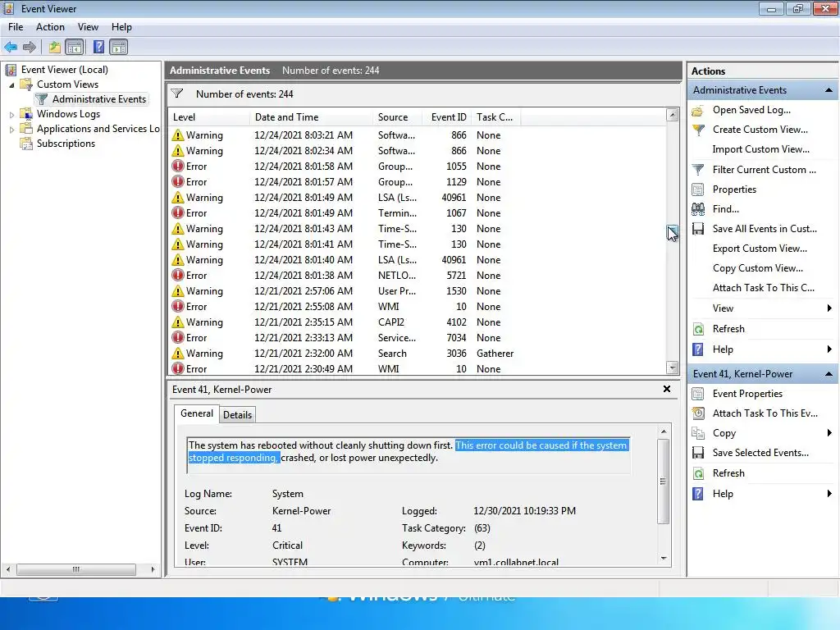Open the View menu in the menu bar
The height and width of the screenshot is (630, 840).
pos(88,27)
